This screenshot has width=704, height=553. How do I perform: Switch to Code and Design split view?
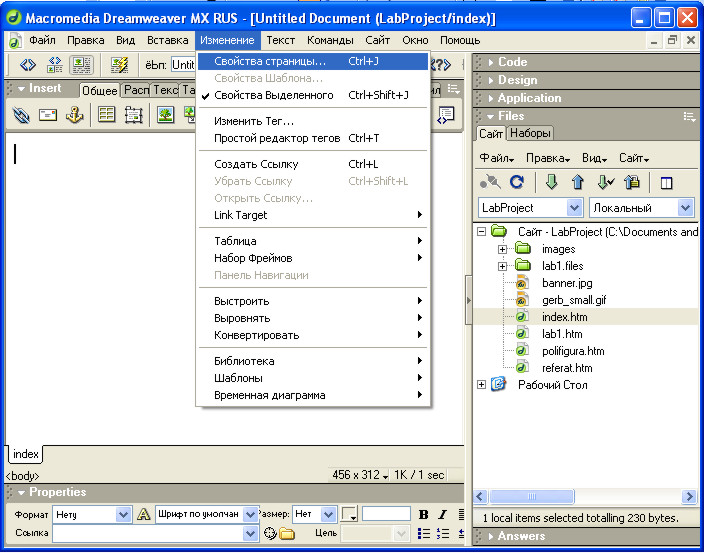(55, 65)
